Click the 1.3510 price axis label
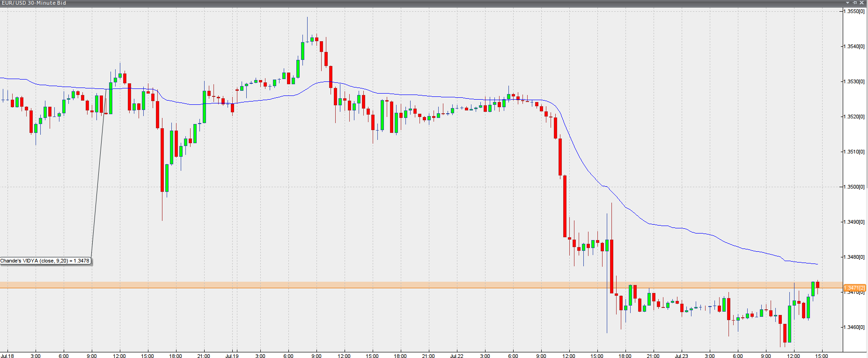Viewport: 868px width, 358px height. click(854, 152)
